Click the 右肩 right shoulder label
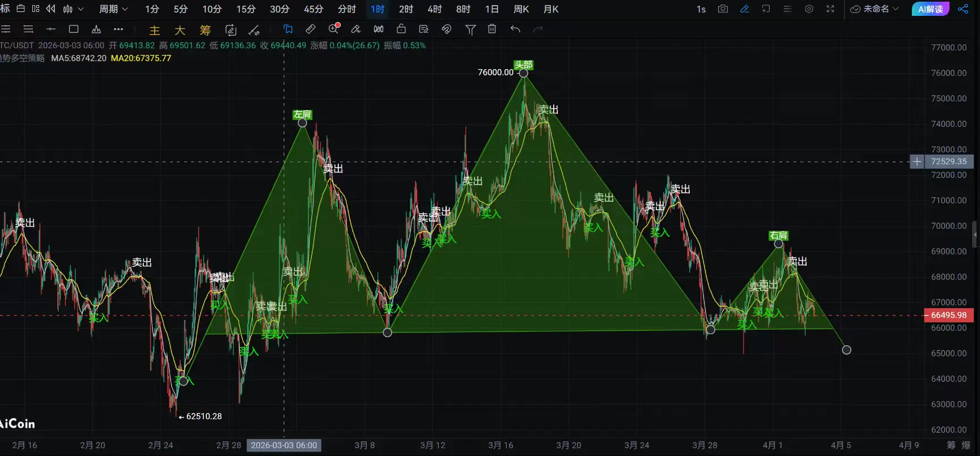 click(779, 236)
